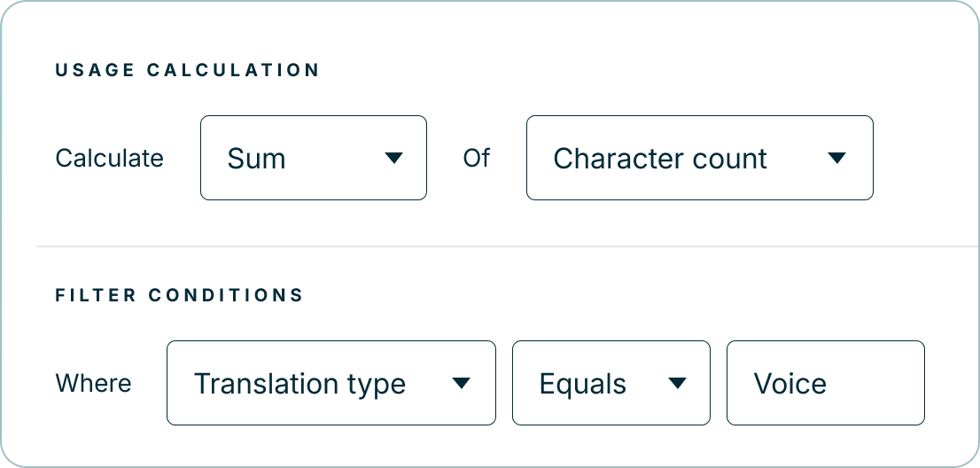
Task: Click the Filter Conditions section heading
Action: [179, 295]
